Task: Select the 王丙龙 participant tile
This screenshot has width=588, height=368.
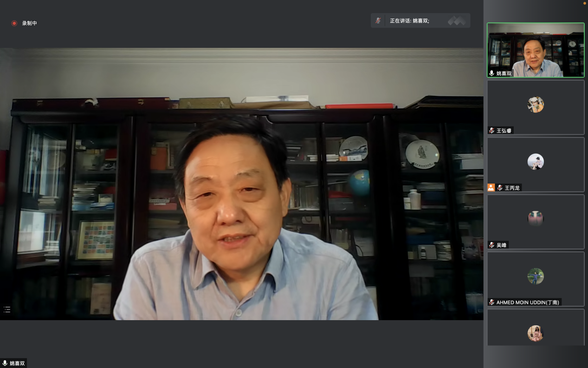Action: click(536, 164)
